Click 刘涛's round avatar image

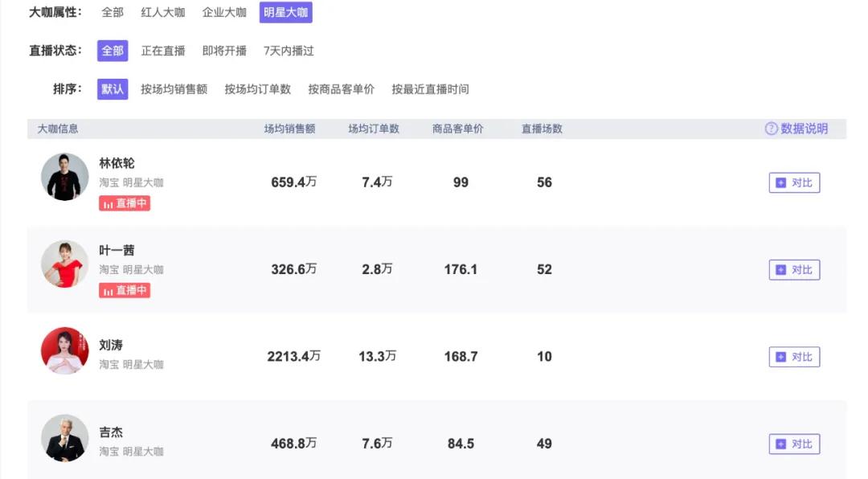65,350
